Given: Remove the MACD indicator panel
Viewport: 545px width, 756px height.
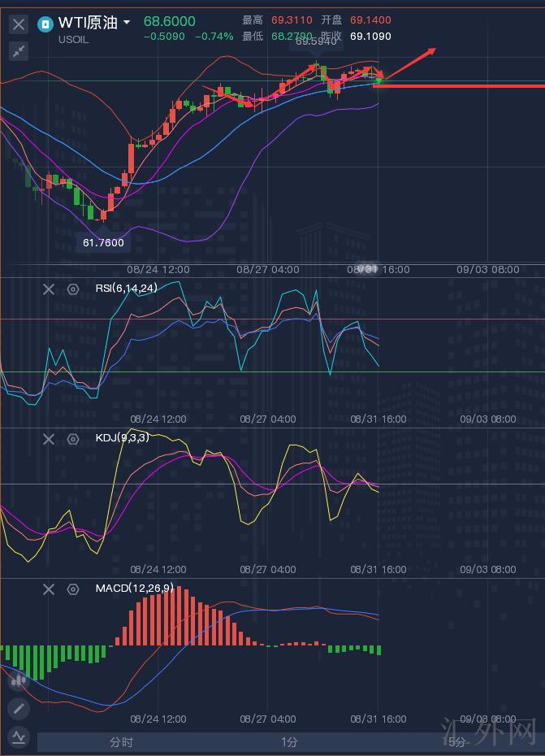Looking at the screenshot, I should [48, 589].
